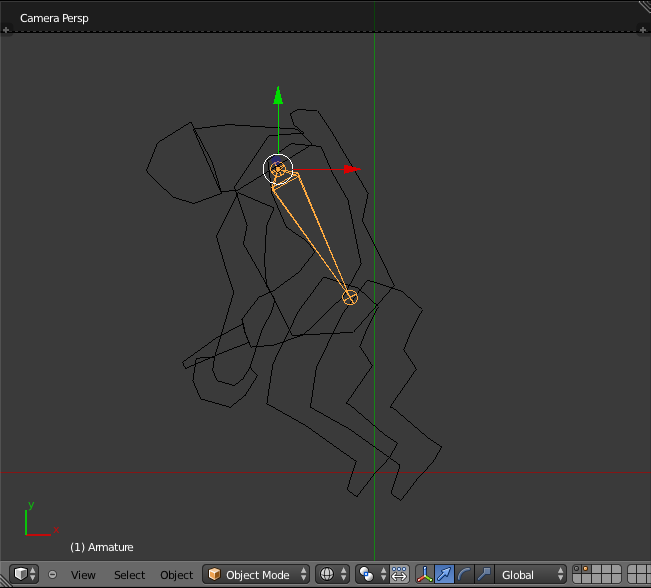Screen dimensions: 651x588
Task: Select the bone tail joint circle
Action: (x=350, y=297)
